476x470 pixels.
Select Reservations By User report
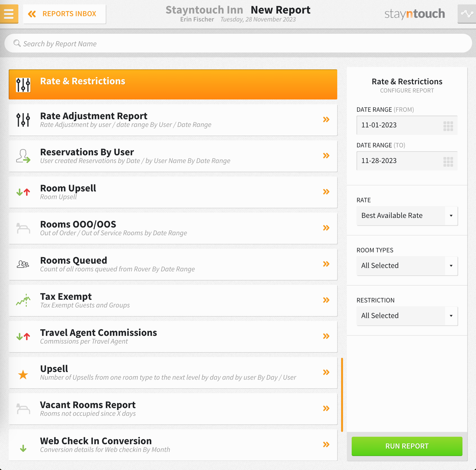pos(173,156)
